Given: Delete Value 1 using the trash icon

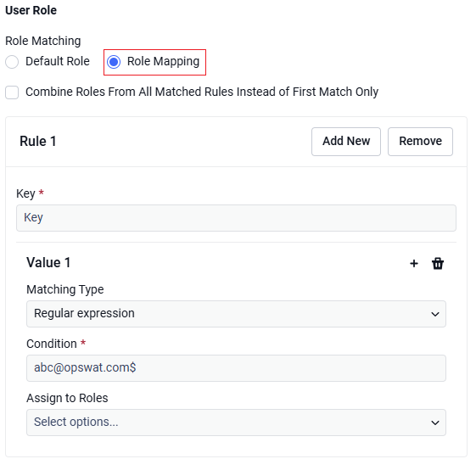Looking at the screenshot, I should coord(438,264).
